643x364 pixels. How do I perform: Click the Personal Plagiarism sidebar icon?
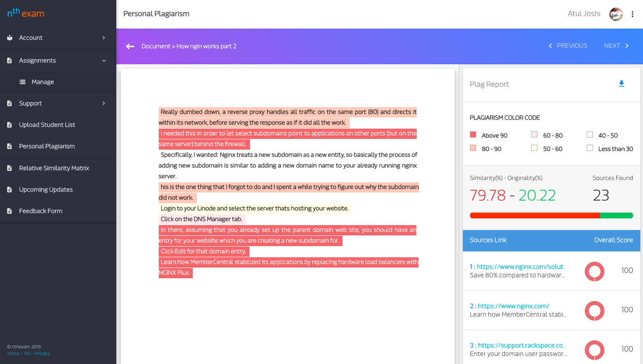(x=9, y=146)
